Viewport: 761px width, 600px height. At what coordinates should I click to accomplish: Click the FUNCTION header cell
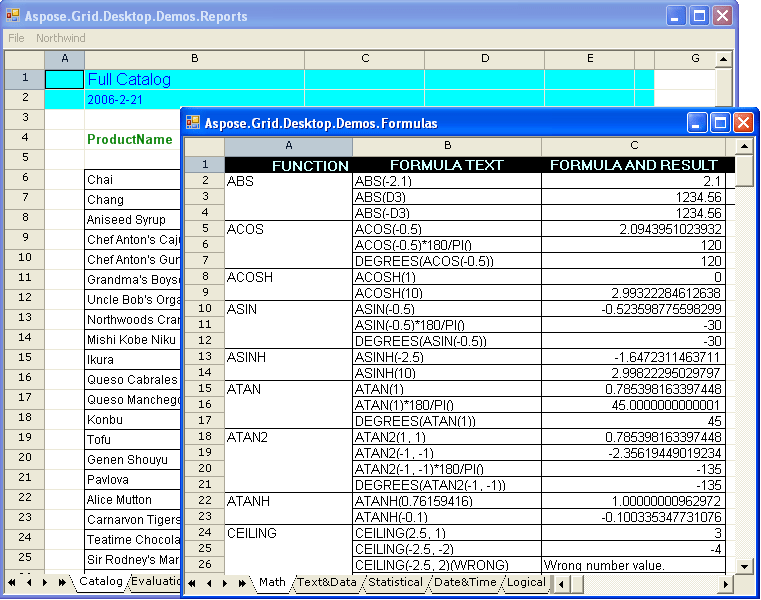(288, 165)
